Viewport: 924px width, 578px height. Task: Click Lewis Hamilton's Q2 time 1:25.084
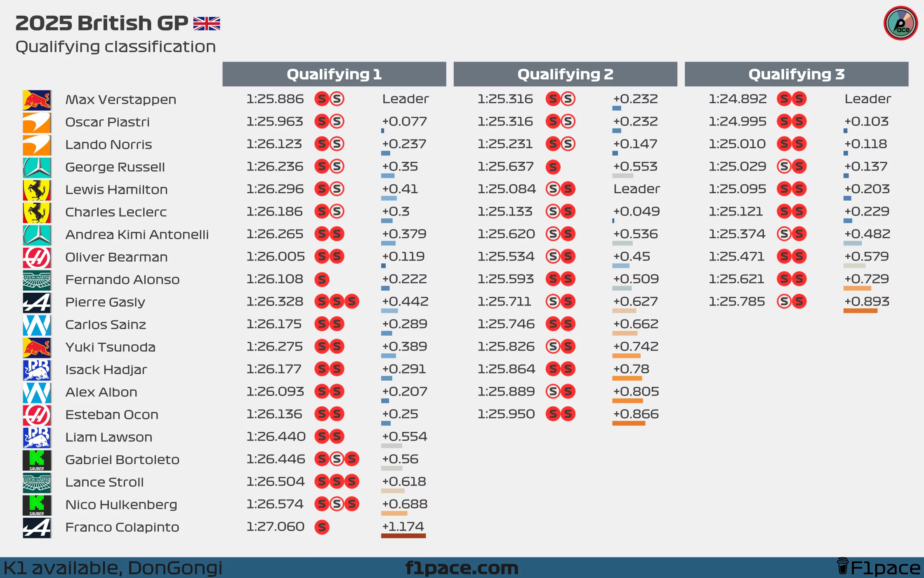(x=507, y=189)
